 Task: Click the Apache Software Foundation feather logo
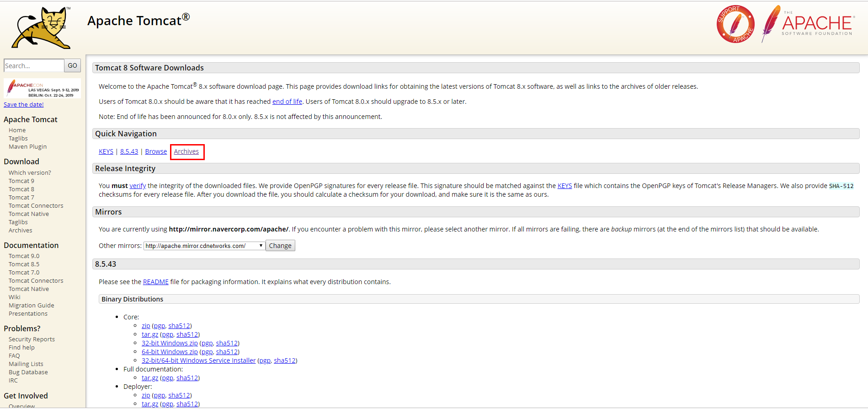coord(808,24)
